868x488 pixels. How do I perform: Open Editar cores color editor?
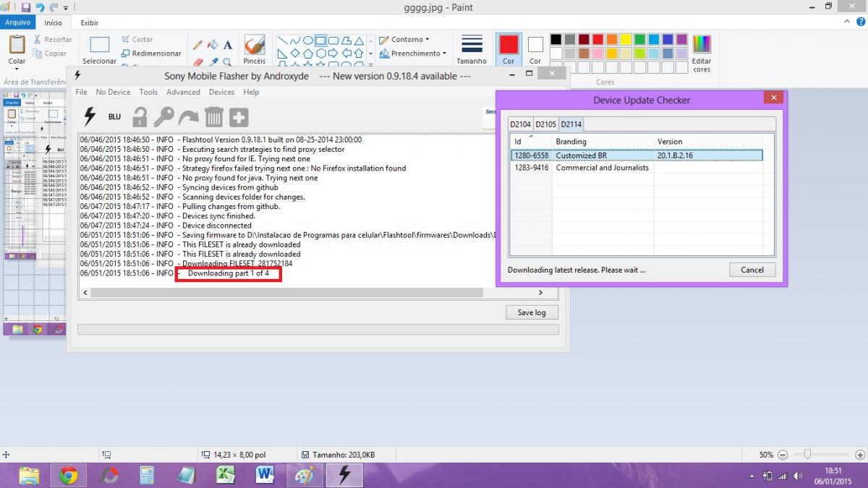pos(702,52)
